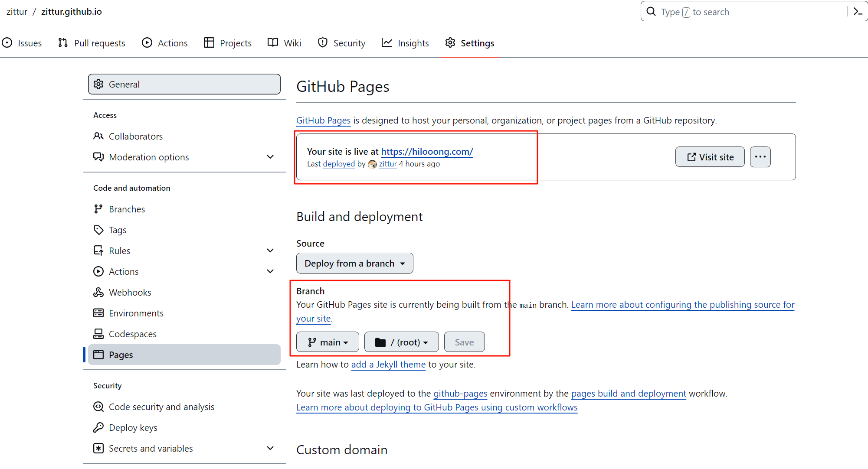The height and width of the screenshot is (469, 868).
Task: Expand Secrets and variables chevron
Action: pos(270,448)
